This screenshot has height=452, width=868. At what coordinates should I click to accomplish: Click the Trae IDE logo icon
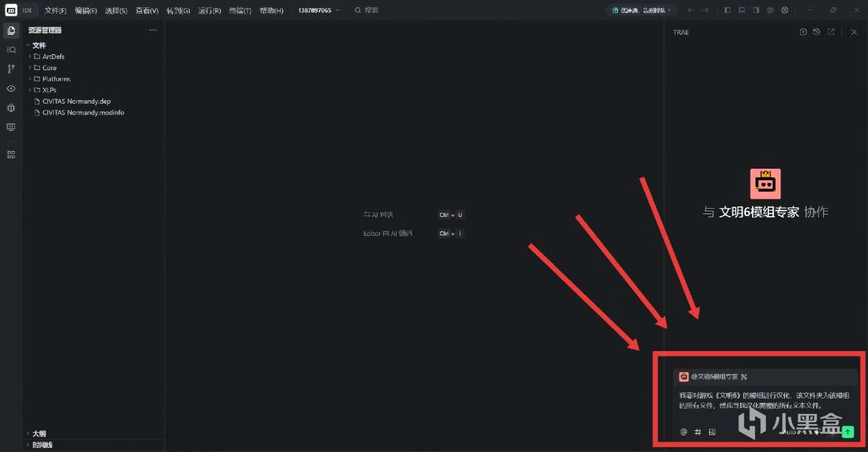[x=11, y=10]
